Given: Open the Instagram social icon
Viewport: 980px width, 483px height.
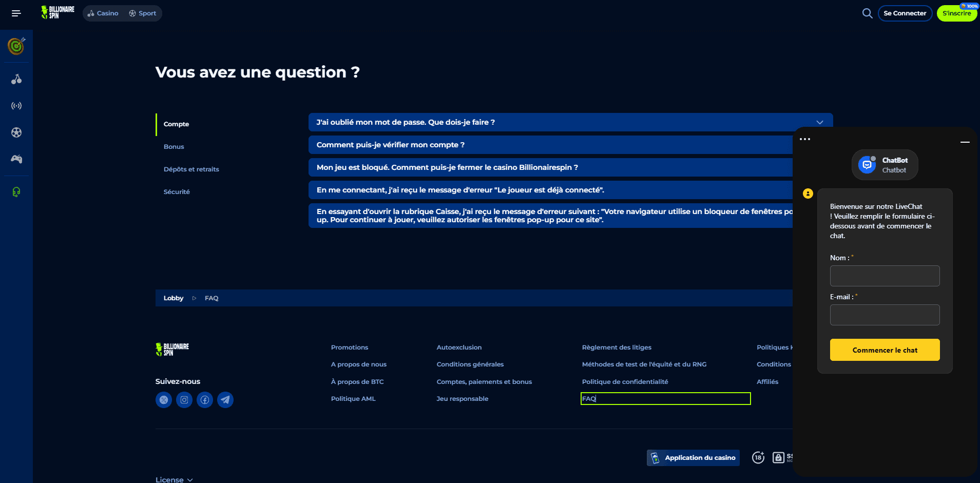Looking at the screenshot, I should pos(184,400).
